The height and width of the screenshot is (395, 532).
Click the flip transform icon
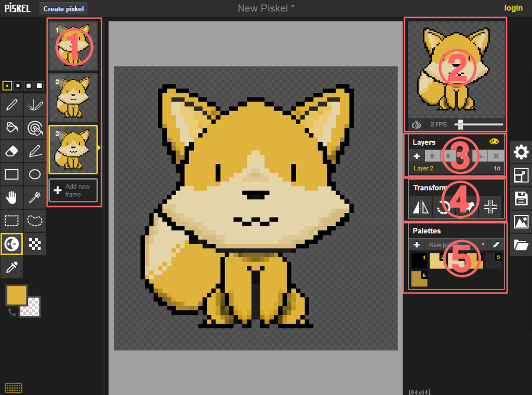[x=421, y=207]
